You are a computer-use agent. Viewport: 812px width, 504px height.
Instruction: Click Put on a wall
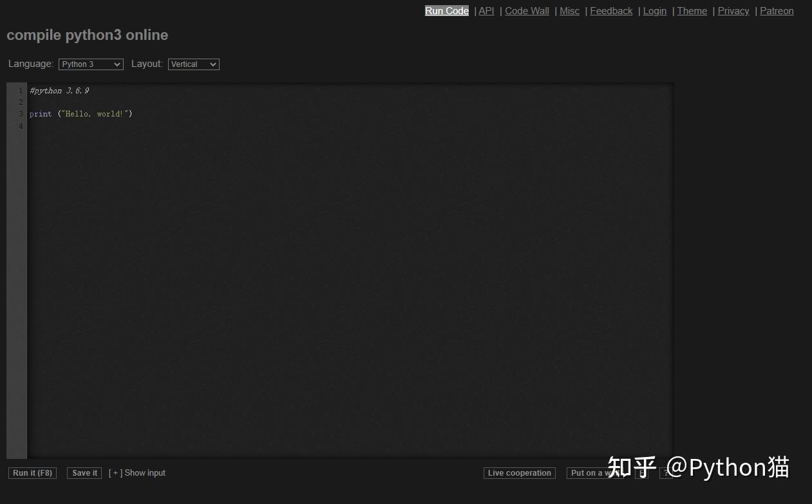click(592, 472)
